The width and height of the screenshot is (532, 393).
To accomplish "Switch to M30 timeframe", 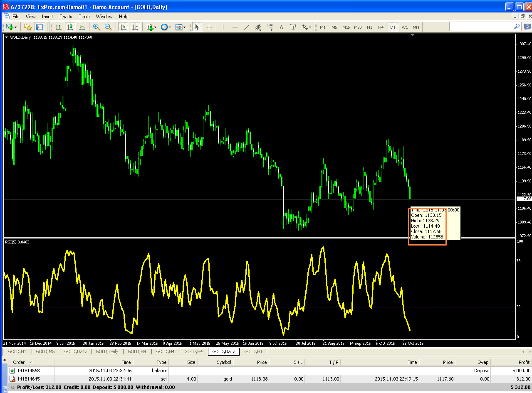I will point(358,27).
